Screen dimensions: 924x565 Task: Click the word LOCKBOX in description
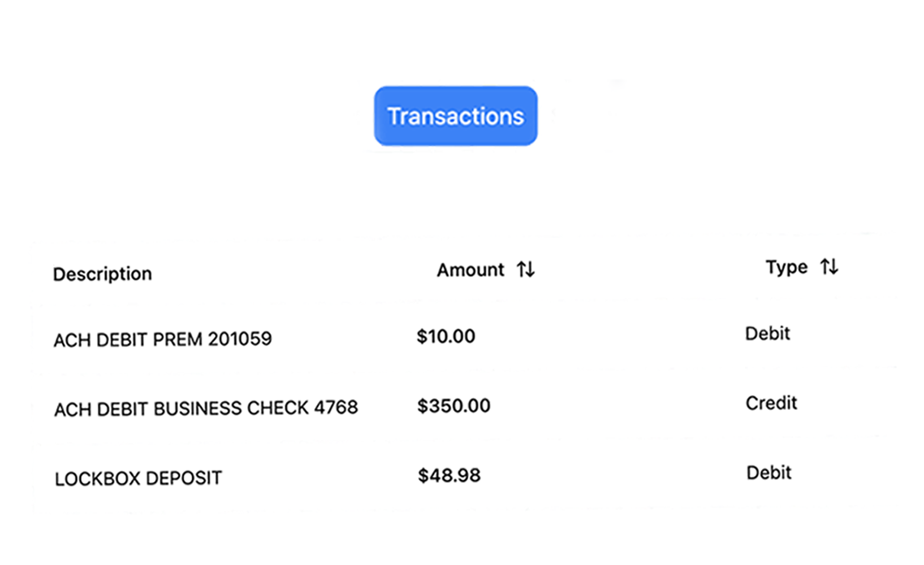97,479
